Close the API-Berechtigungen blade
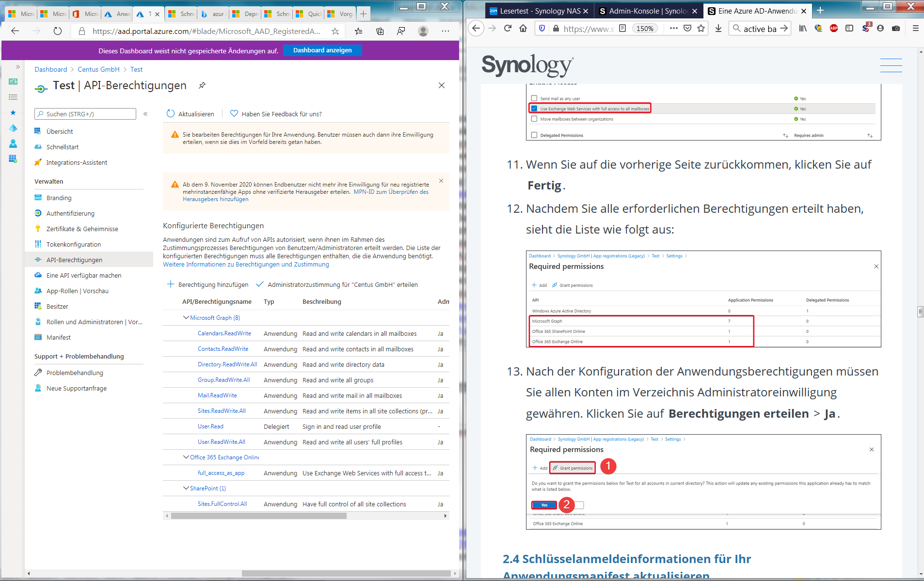Screen dimensions: 924x581 pyautogui.click(x=442, y=85)
